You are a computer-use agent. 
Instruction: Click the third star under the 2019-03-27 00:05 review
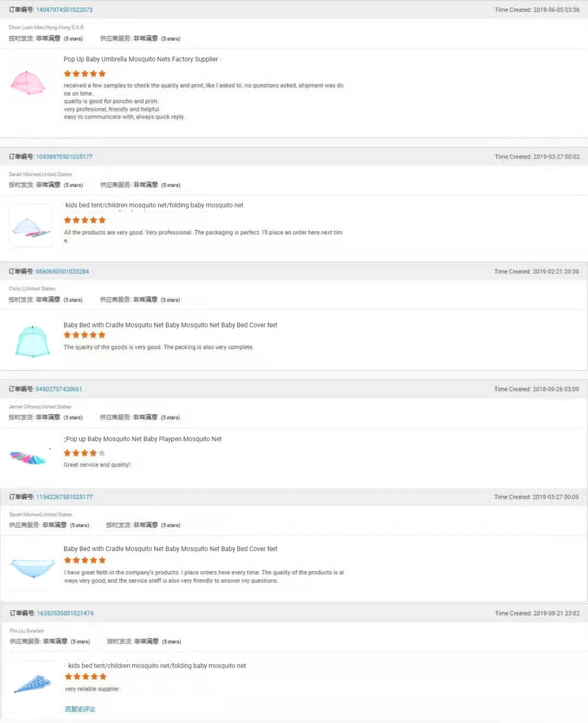(84, 560)
